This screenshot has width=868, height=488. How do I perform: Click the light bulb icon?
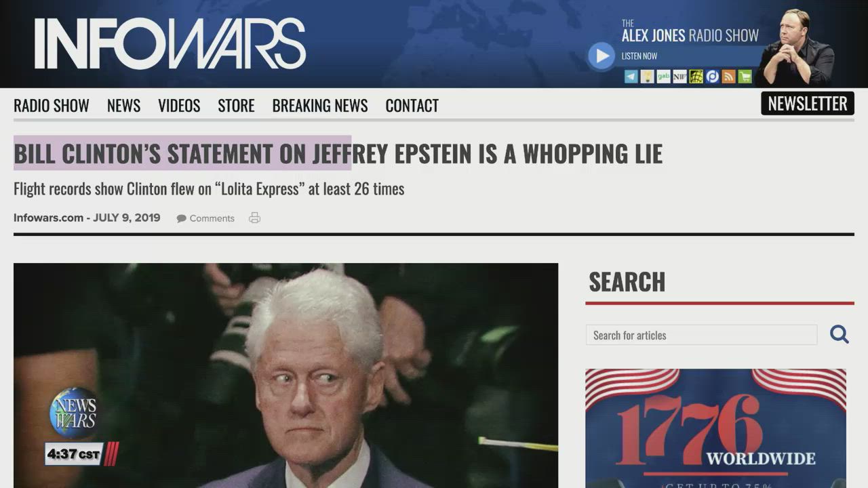pos(648,77)
